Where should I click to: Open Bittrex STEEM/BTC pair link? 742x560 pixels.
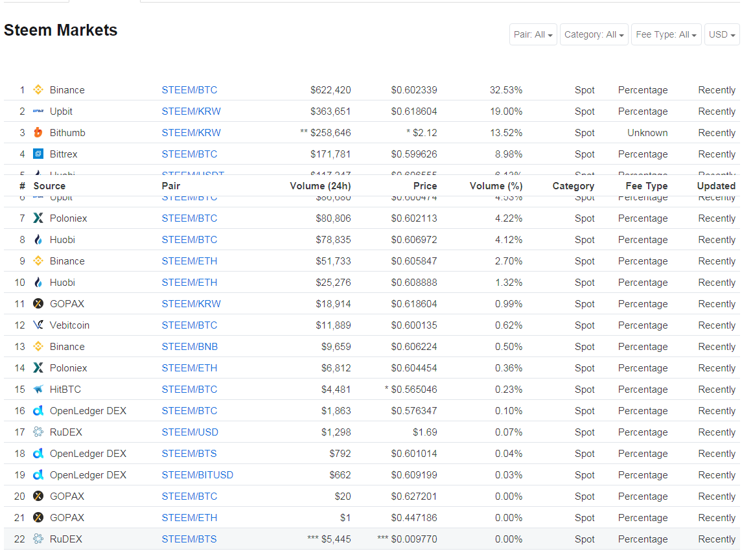[189, 154]
